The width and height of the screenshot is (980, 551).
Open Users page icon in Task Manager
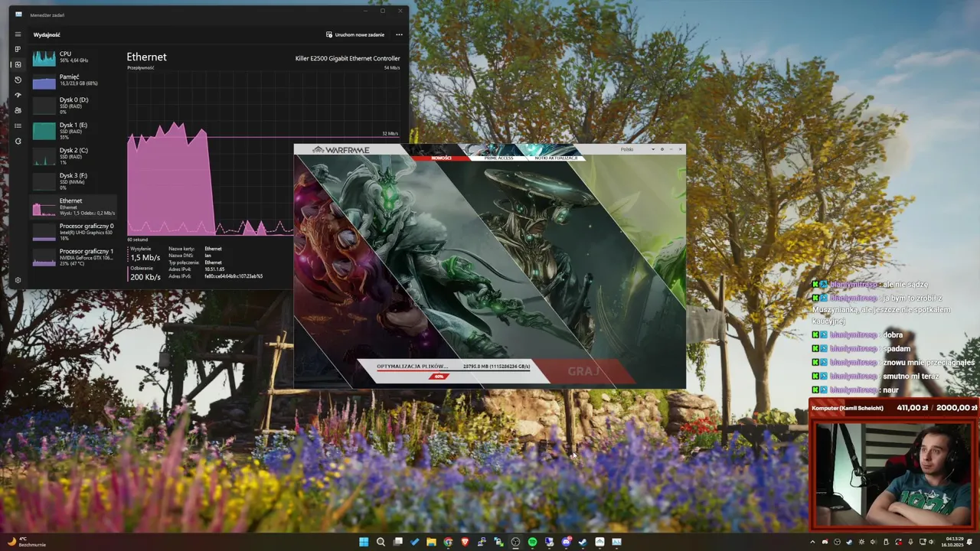pyautogui.click(x=18, y=110)
